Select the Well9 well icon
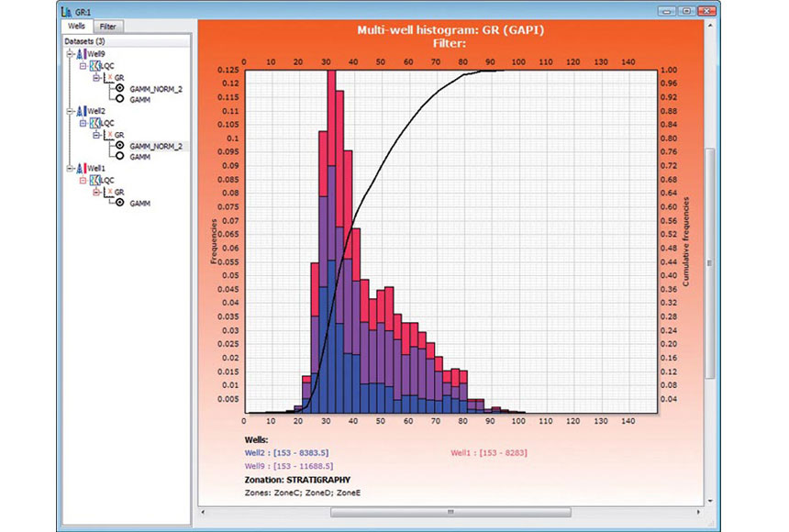789x532 pixels. click(82, 55)
